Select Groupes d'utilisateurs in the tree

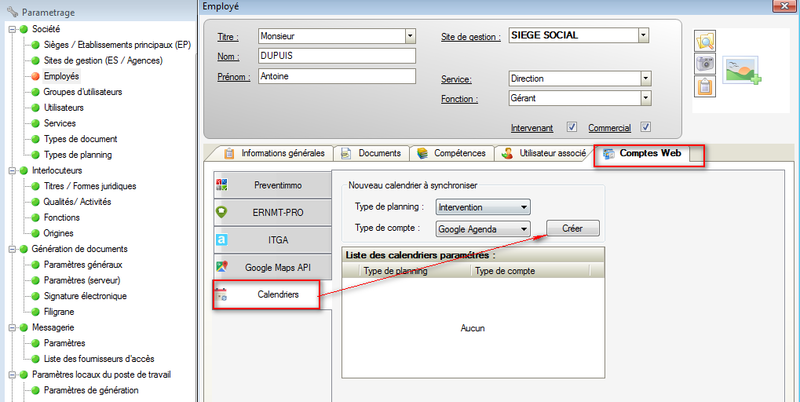[82, 91]
